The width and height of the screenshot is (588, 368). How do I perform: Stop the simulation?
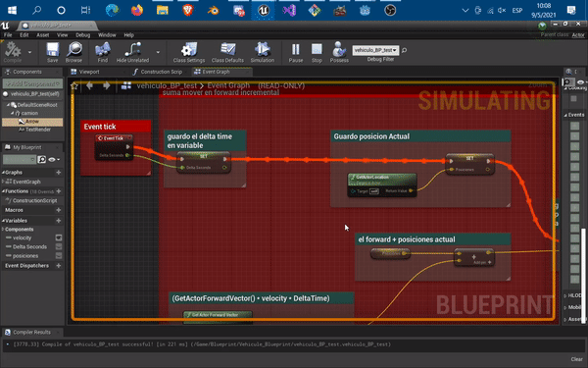tap(317, 52)
